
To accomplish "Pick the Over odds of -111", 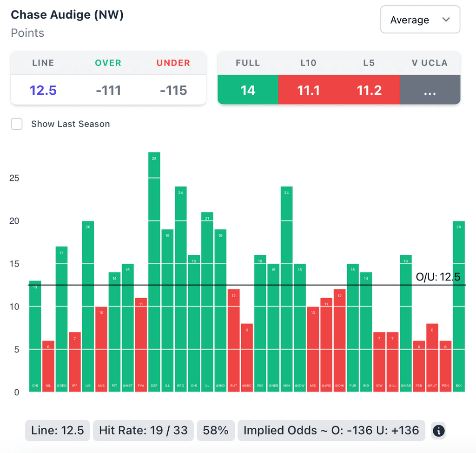I will click(x=108, y=90).
